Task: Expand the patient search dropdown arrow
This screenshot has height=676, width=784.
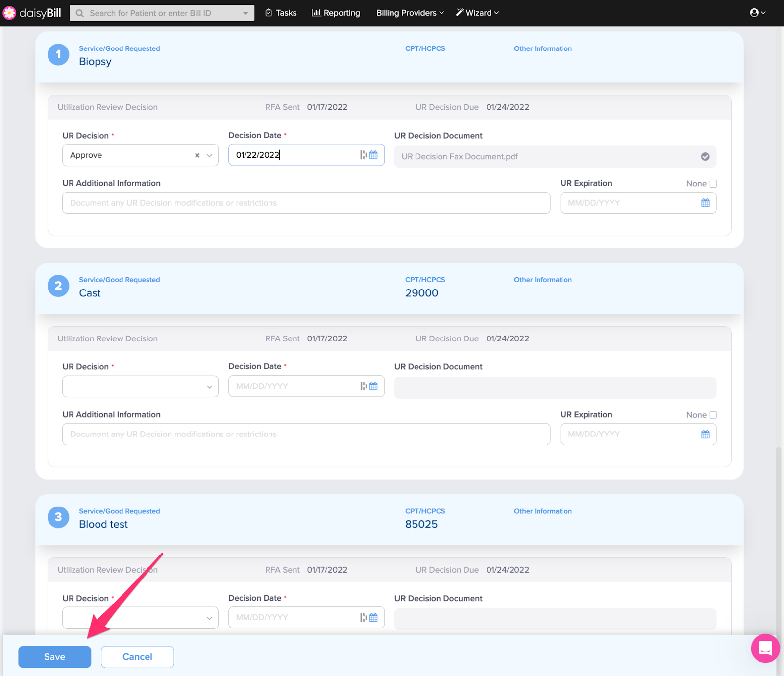Action: [245, 13]
